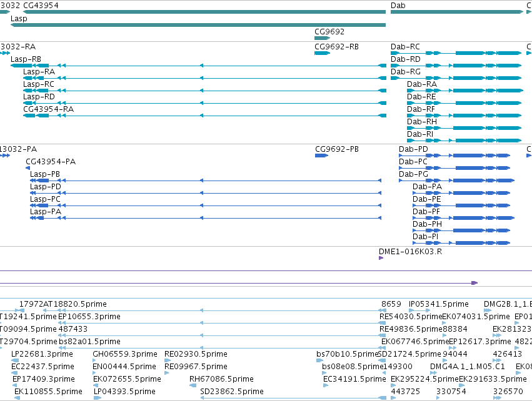Select the CG43954-PA small blue arrow glyph
The image size is (532, 401).
(28, 168)
